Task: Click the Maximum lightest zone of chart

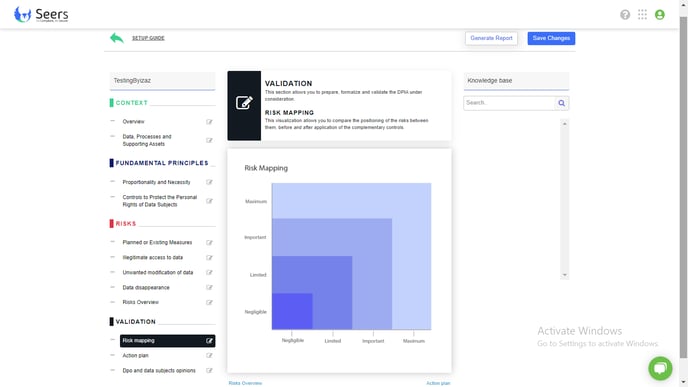Action: point(412,201)
